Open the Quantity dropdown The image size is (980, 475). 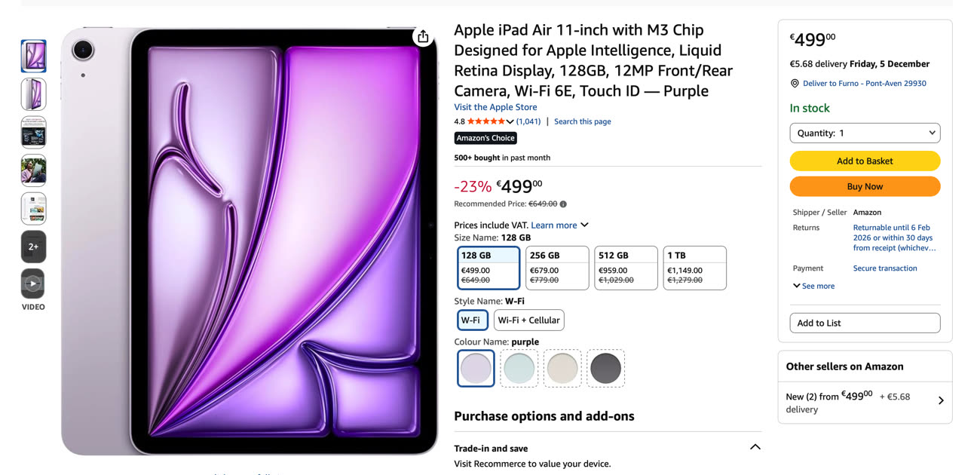point(865,133)
